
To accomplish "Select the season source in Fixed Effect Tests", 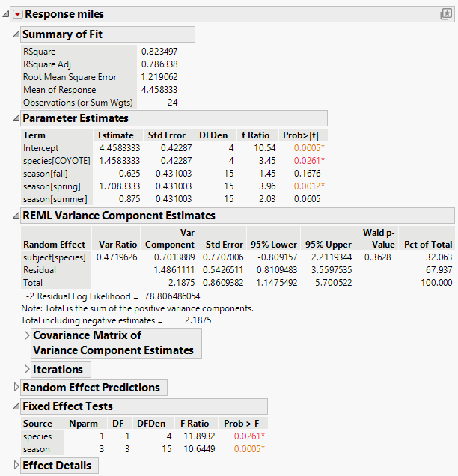I will pyautogui.click(x=37, y=449).
